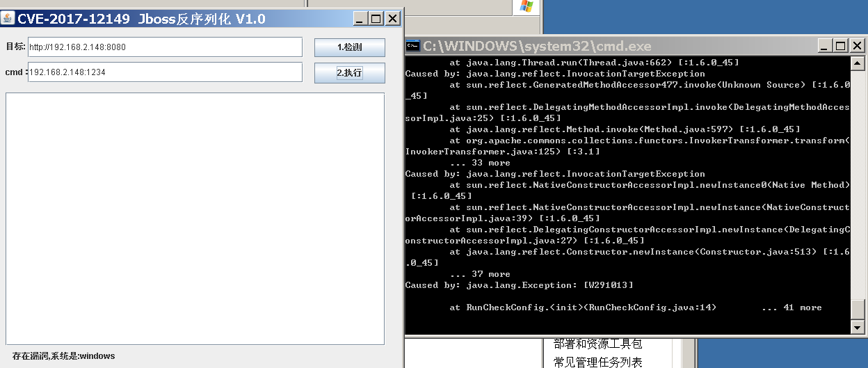This screenshot has width=868, height=368.
Task: Minimize the CVE-2017-12149 Jboss window
Action: [x=360, y=19]
